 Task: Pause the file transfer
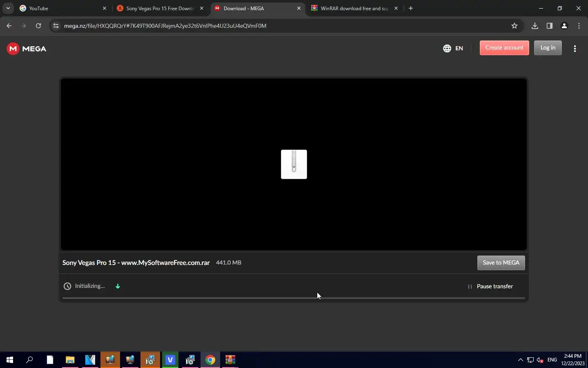tap(490, 286)
